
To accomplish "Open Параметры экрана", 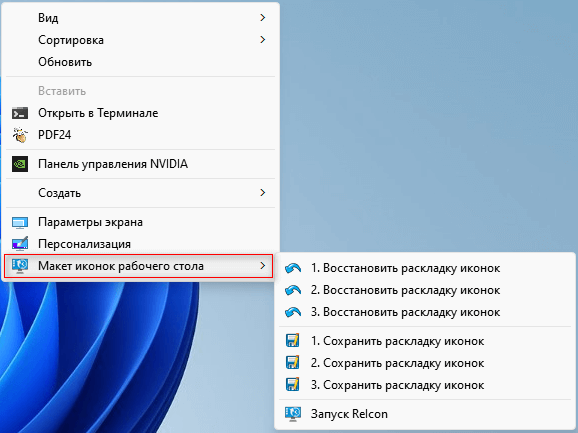I will click(x=140, y=222).
